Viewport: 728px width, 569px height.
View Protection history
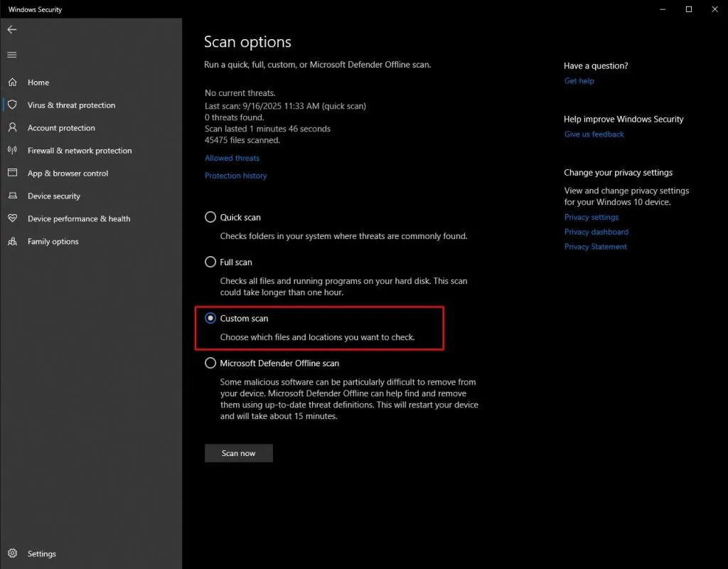point(235,175)
